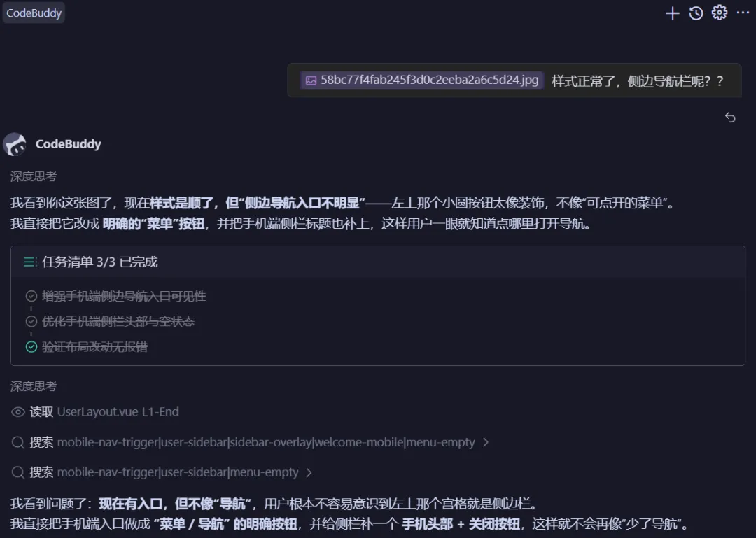Select the CodeBuddy panel tab

[34, 13]
